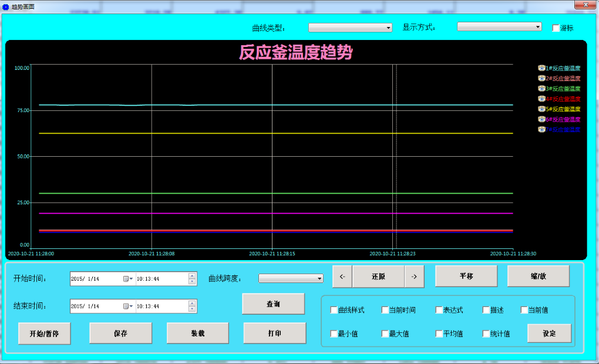
Task: Check the 最小值 option
Action: (x=334, y=334)
